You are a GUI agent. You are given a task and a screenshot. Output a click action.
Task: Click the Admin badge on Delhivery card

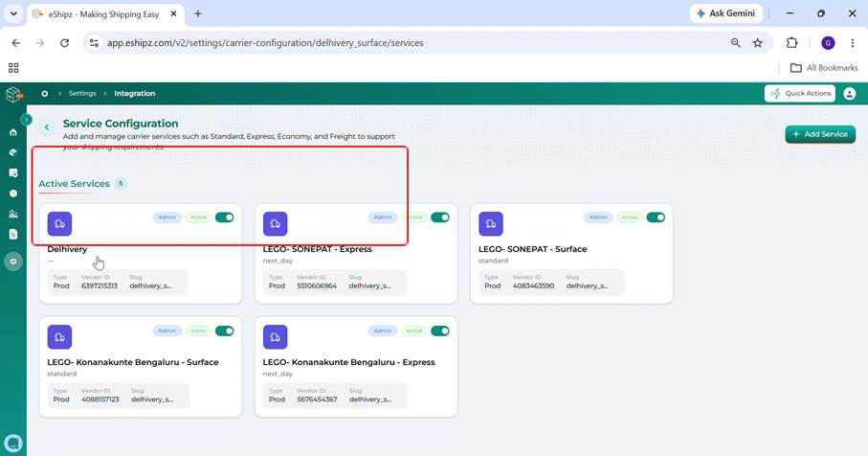coord(167,217)
